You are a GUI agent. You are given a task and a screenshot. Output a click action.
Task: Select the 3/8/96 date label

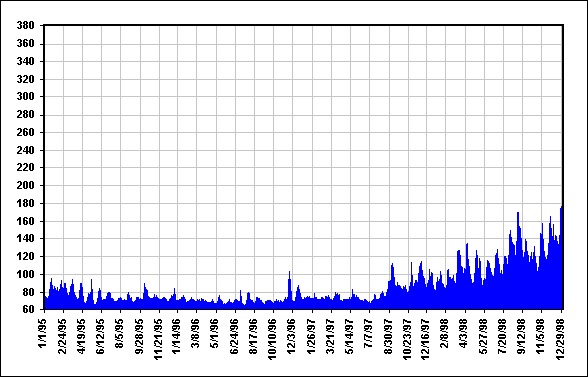(196, 333)
